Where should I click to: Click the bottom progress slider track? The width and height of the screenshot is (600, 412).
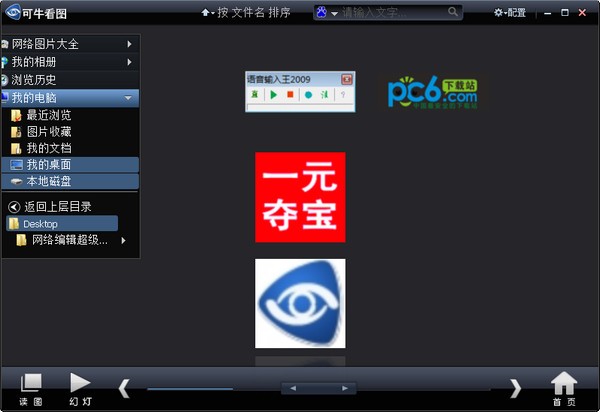click(x=318, y=389)
